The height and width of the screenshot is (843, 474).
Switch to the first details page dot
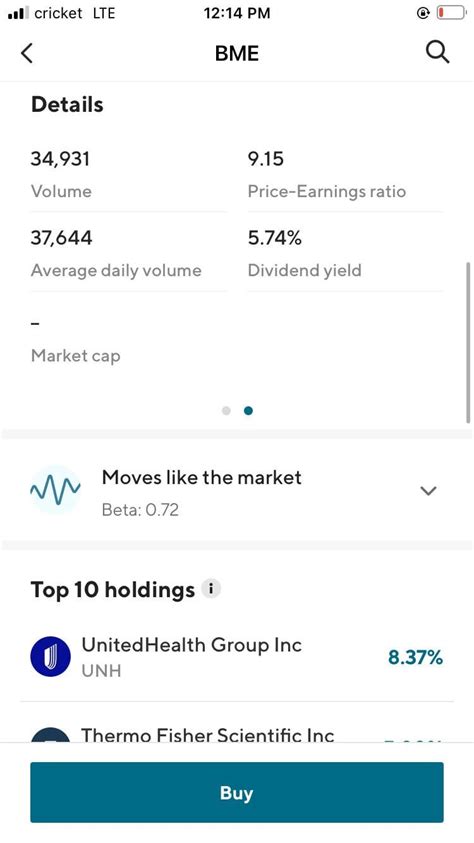226,411
